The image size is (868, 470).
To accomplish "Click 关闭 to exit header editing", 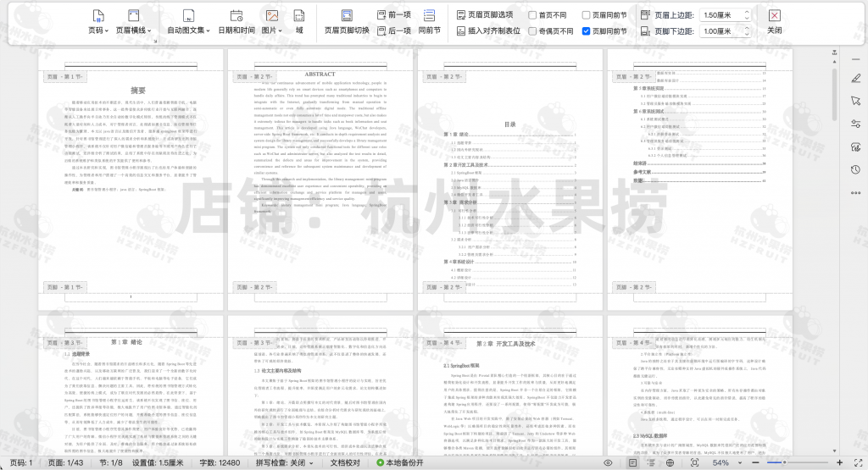I will coord(775,22).
